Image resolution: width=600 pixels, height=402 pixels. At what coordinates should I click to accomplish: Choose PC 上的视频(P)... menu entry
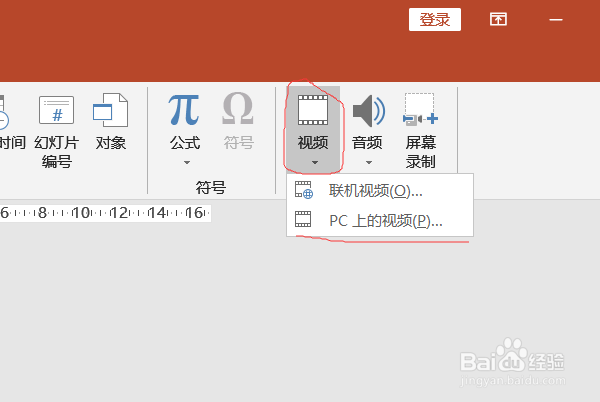coord(380,220)
